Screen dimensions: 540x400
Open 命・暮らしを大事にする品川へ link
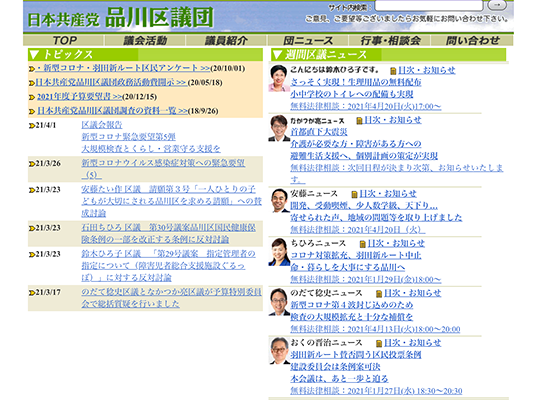pyautogui.click(x=347, y=267)
